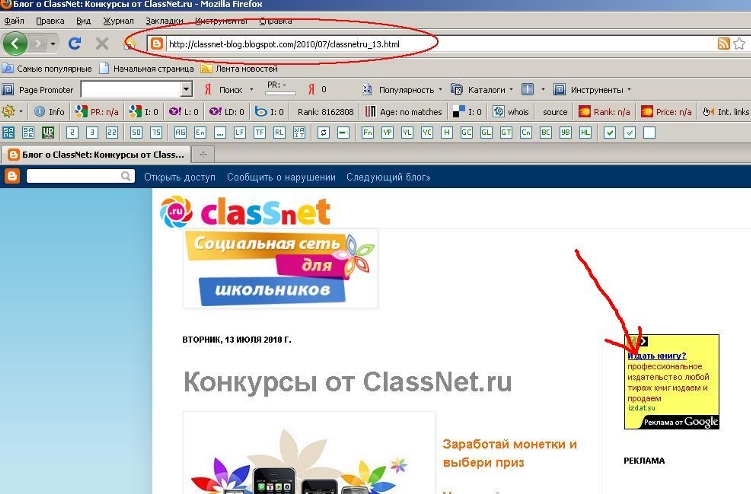Open the Вид menu
This screenshot has height=494, width=751.
pos(84,21)
